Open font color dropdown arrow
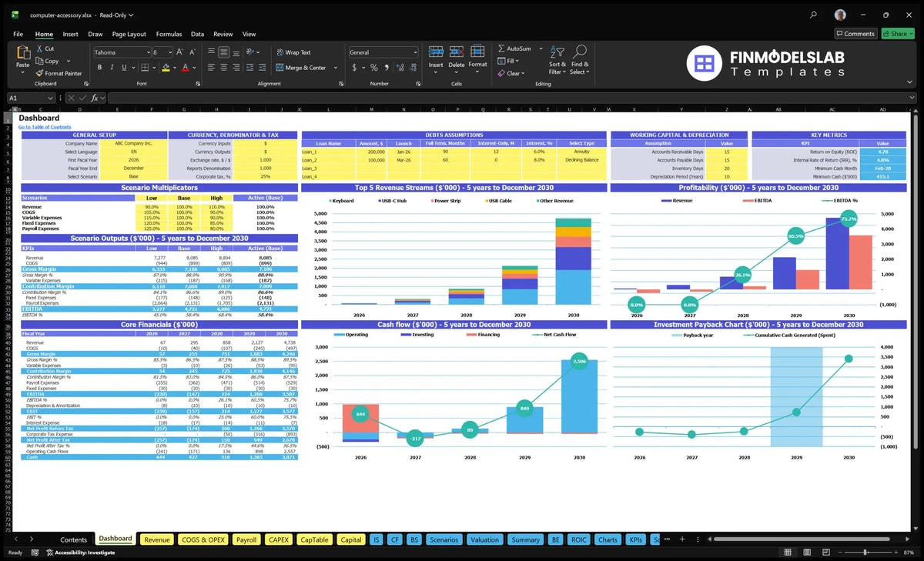 193,68
